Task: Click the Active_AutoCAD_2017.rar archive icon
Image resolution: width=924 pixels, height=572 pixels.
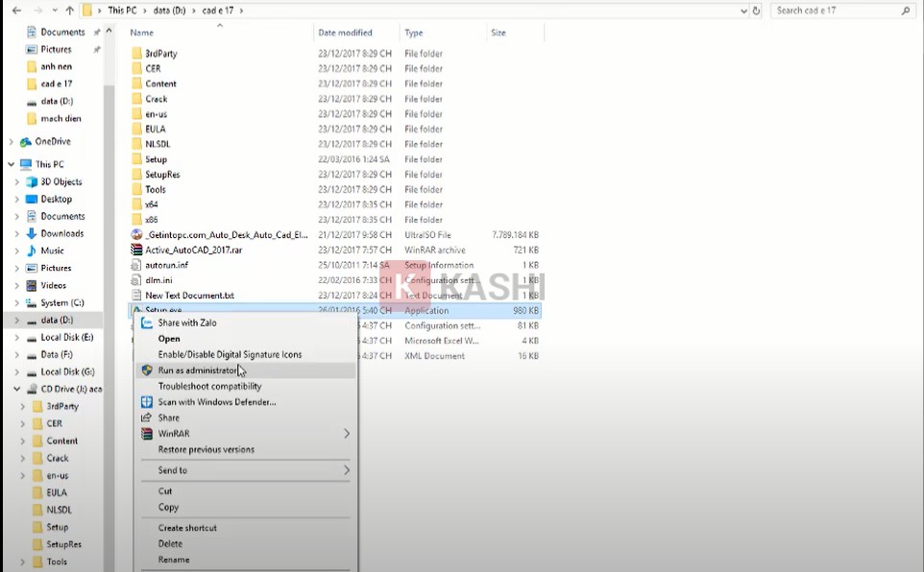Action: click(x=136, y=250)
